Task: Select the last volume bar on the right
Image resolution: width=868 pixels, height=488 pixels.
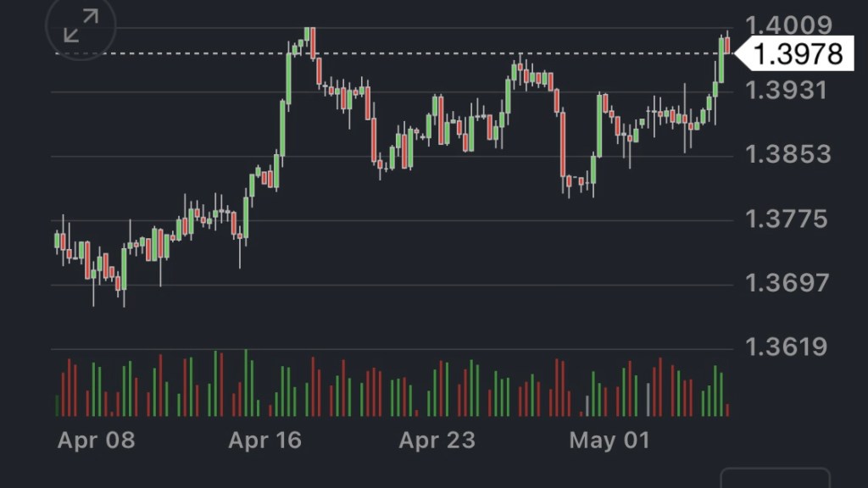Action: (x=727, y=409)
